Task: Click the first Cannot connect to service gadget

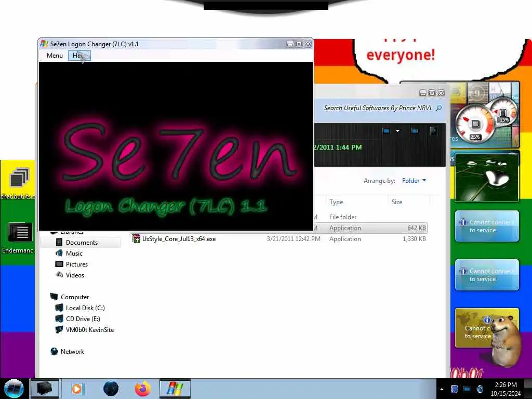Action: pyautogui.click(x=487, y=226)
